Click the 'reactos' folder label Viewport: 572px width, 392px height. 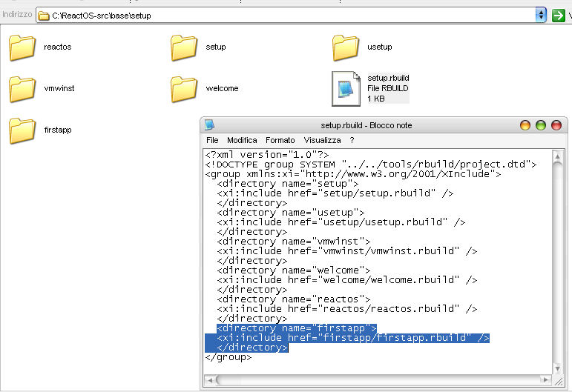(58, 47)
